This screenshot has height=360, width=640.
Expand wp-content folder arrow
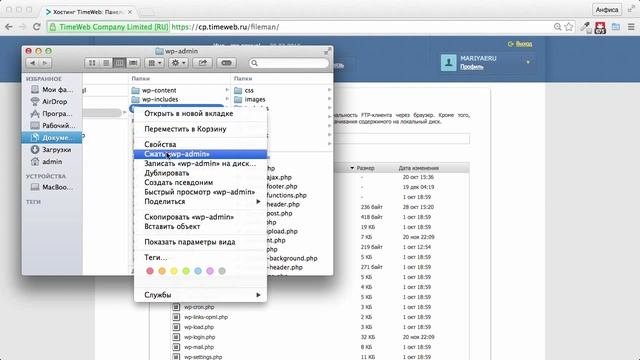[227, 90]
